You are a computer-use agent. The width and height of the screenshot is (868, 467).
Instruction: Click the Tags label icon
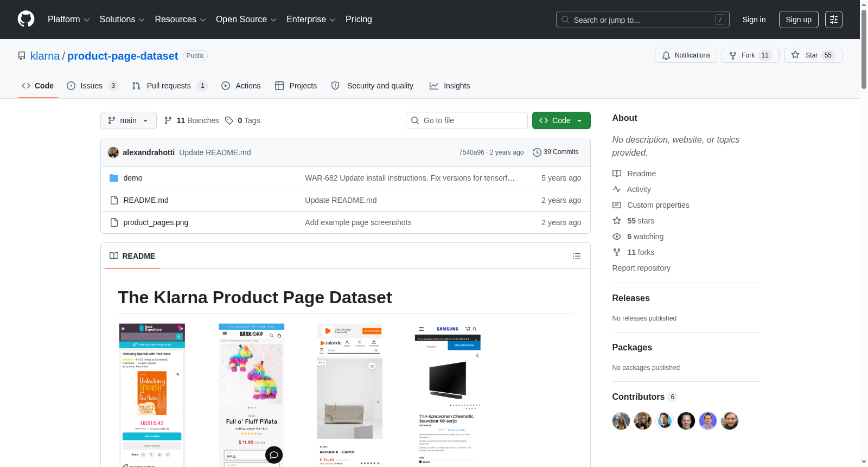(229, 120)
